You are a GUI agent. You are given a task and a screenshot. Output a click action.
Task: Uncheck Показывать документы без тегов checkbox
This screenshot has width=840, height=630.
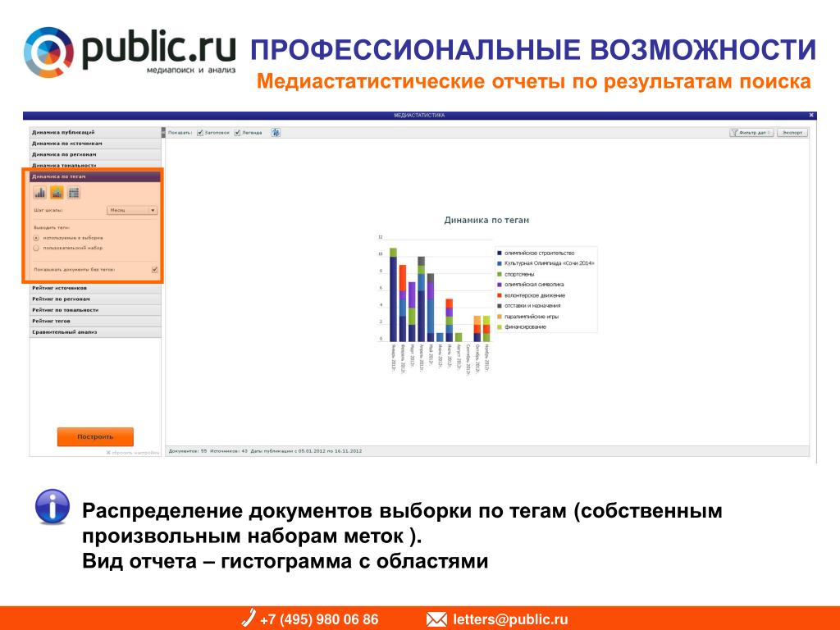154,269
